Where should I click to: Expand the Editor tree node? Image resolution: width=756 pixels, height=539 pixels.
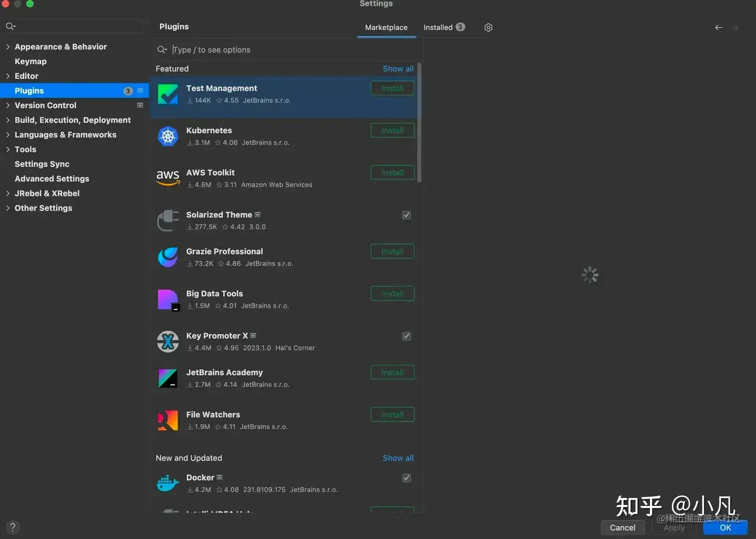point(8,76)
